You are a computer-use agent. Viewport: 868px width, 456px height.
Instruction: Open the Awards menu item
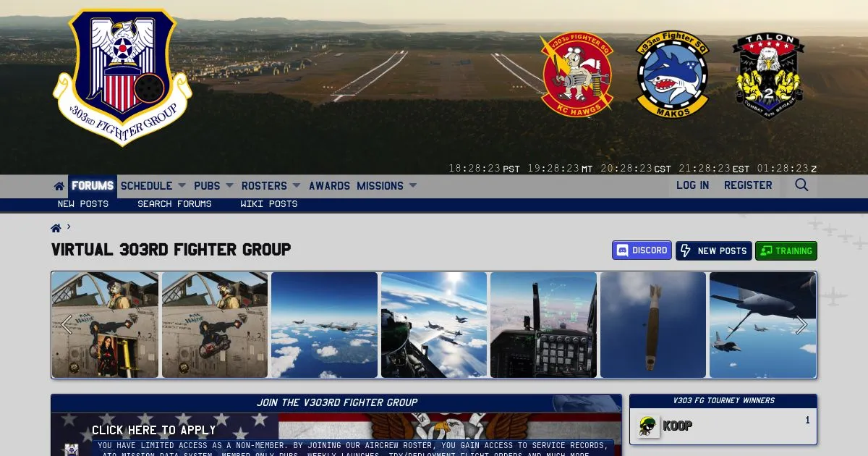[329, 186]
